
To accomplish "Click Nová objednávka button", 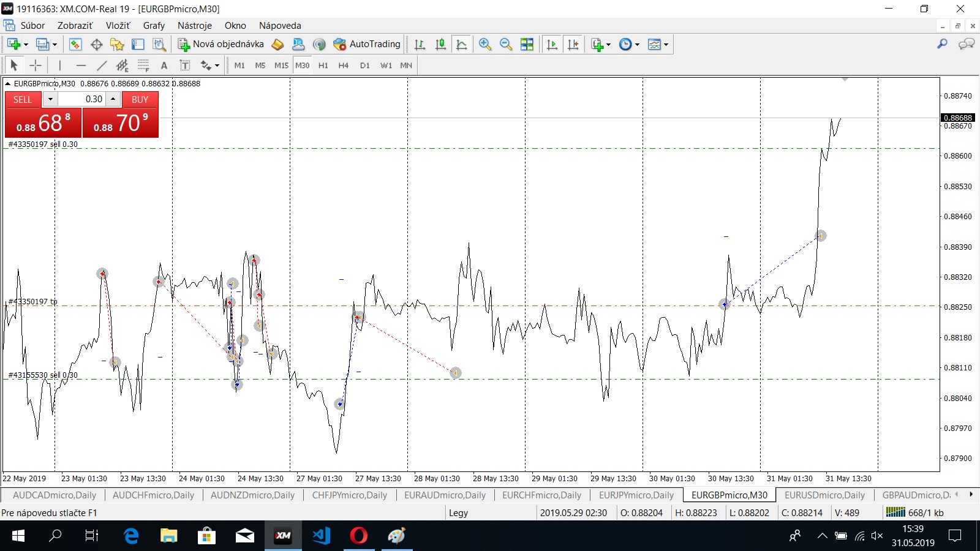I will (x=221, y=44).
